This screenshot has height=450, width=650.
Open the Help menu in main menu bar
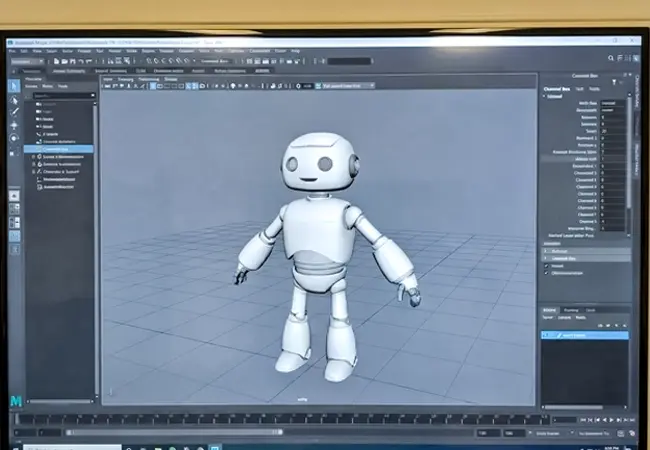click(x=295, y=51)
